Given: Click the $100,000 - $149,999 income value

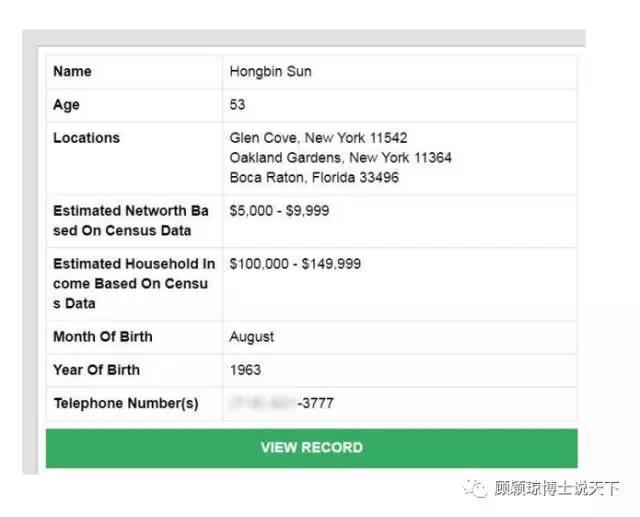Looking at the screenshot, I should (x=295, y=264).
